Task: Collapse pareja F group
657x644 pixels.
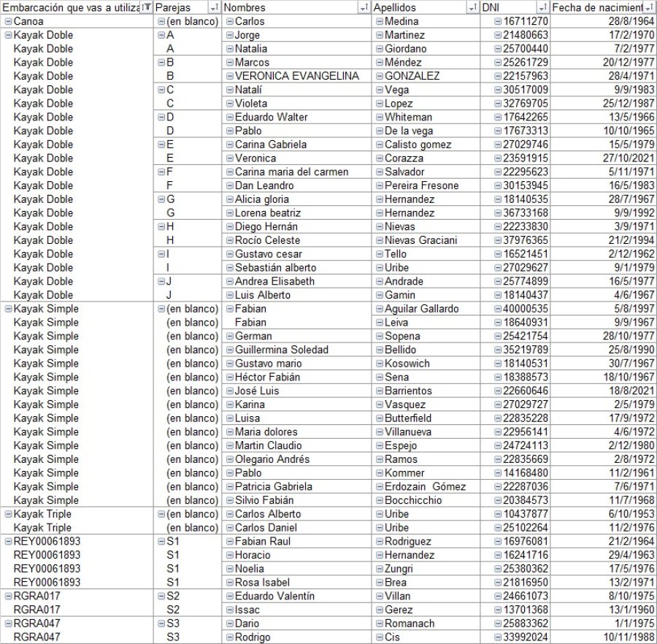Action: 161,172
